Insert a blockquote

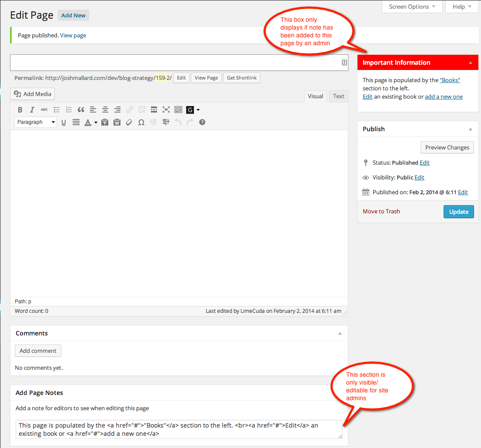click(81, 110)
